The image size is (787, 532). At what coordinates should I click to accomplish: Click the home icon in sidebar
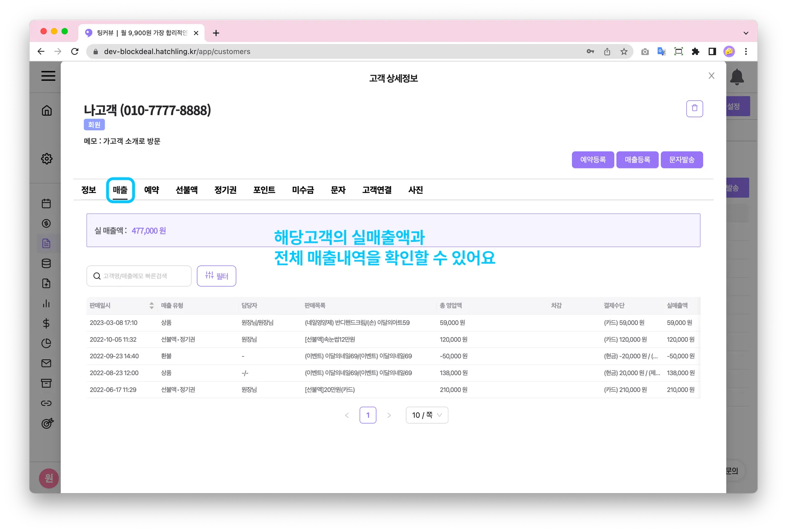click(x=46, y=111)
